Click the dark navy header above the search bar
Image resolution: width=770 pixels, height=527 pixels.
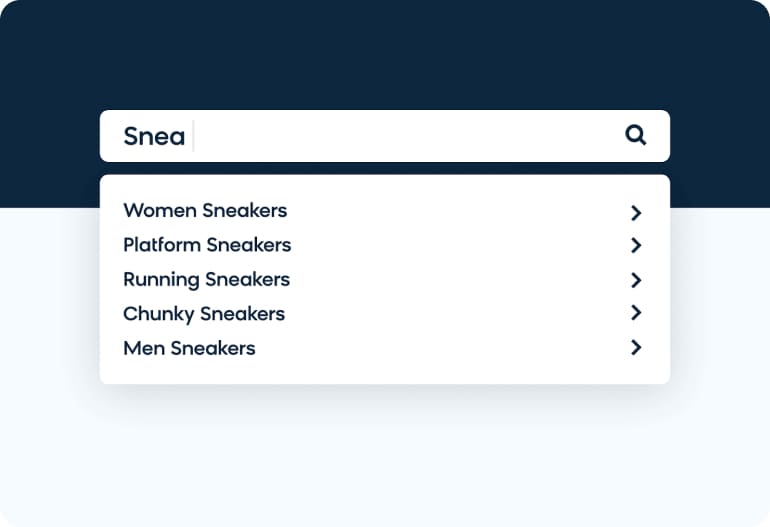coord(385,54)
